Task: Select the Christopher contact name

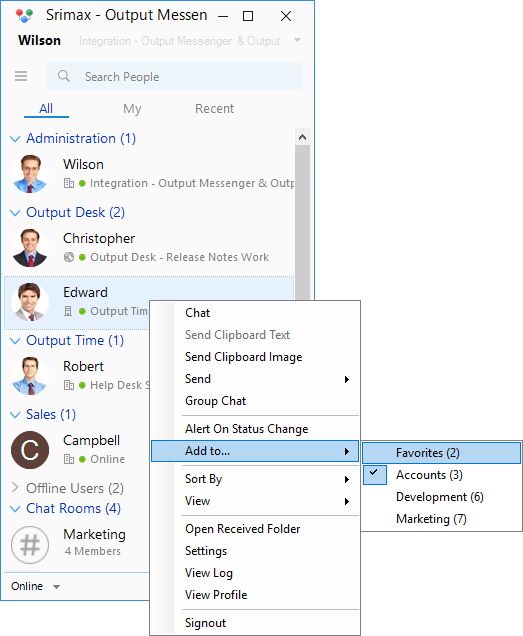Action: coord(99,238)
